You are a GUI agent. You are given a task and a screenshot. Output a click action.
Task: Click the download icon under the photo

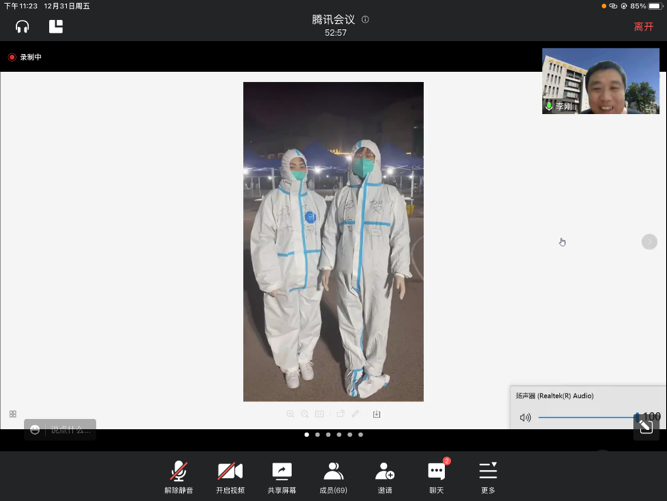coord(377,414)
